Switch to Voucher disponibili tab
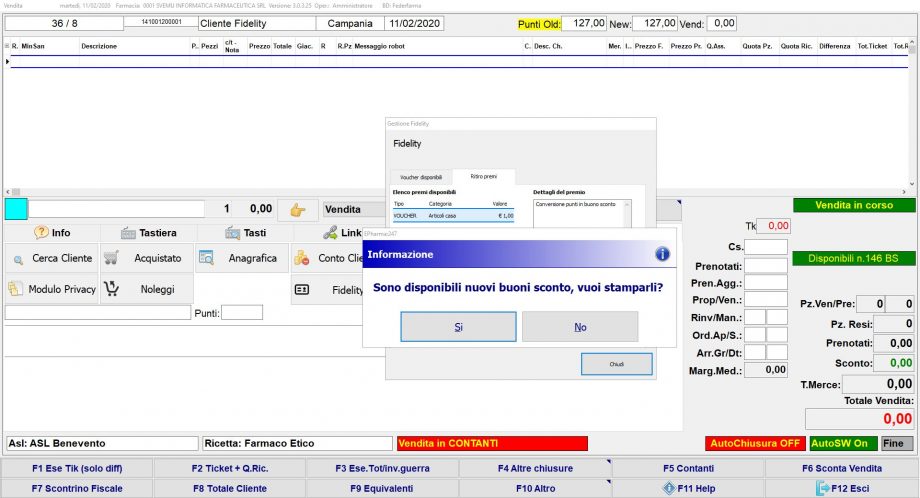920x498 pixels. [421, 177]
